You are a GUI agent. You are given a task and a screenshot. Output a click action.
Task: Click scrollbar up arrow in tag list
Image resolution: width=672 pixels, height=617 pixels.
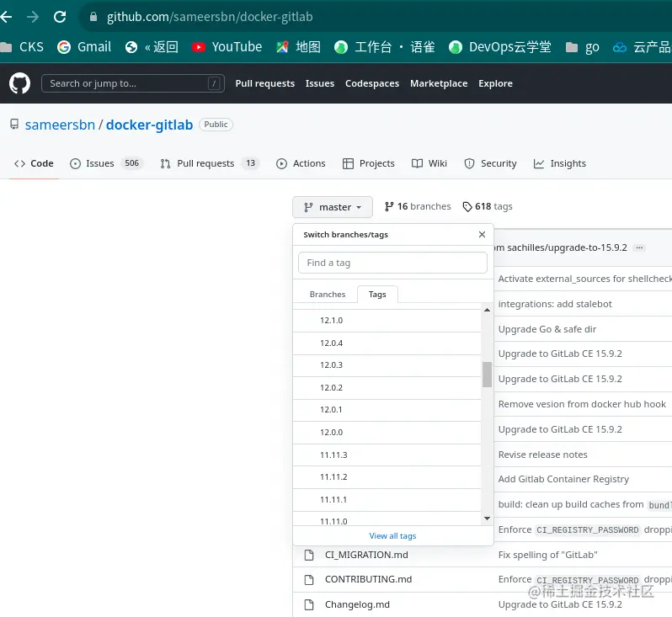click(487, 310)
